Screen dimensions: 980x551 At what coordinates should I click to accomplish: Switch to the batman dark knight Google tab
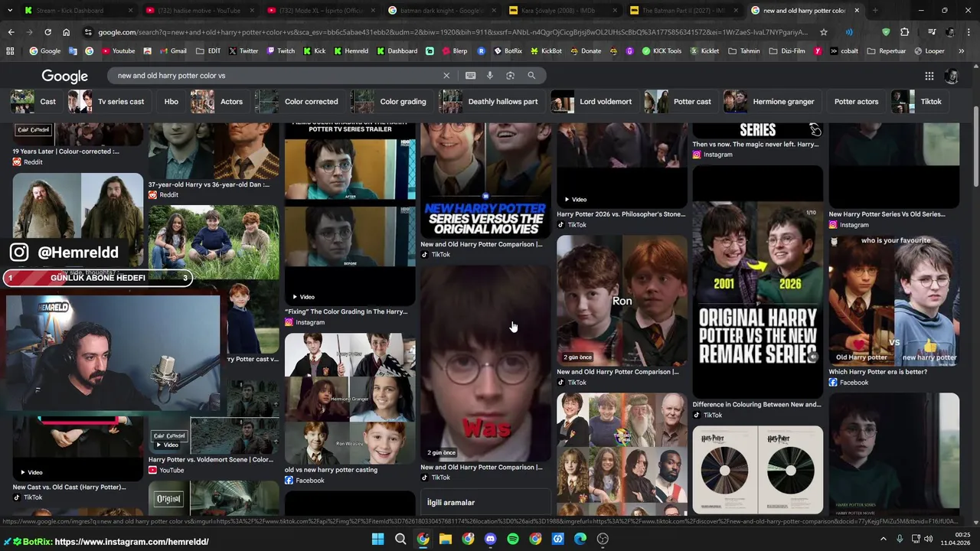[444, 11]
